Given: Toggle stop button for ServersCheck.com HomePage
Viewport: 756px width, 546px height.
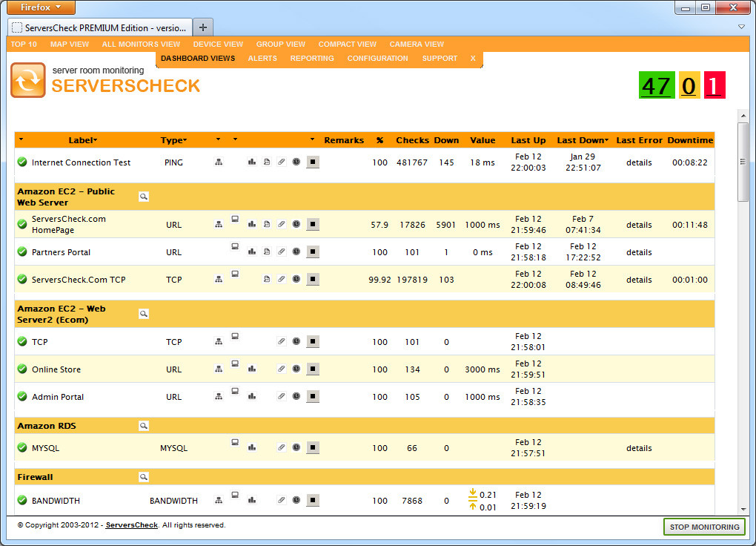Looking at the screenshot, I should [x=313, y=224].
